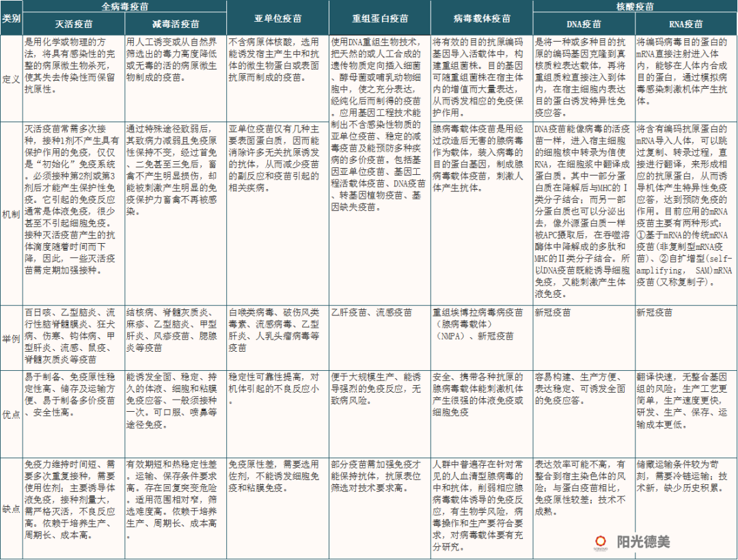Click the 灭活疫苗 column header

pyautogui.click(x=72, y=24)
